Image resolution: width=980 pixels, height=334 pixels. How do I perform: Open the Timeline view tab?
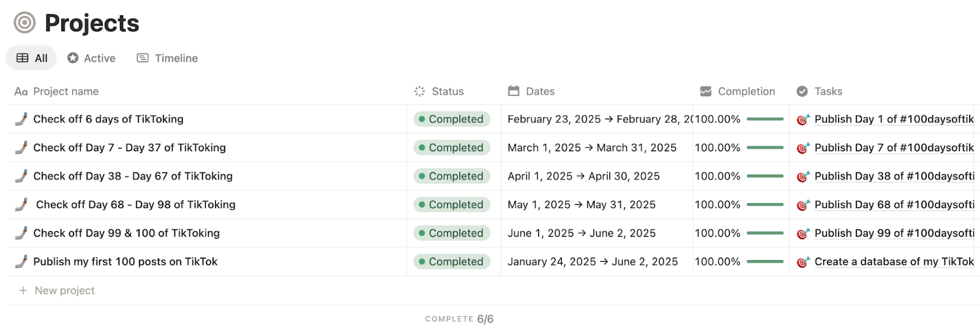tap(167, 58)
